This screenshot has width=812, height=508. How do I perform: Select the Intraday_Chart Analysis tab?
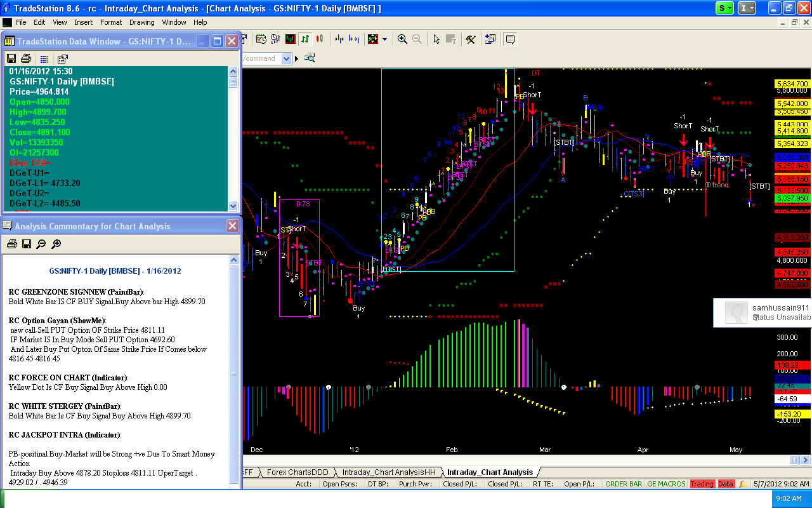[490, 472]
